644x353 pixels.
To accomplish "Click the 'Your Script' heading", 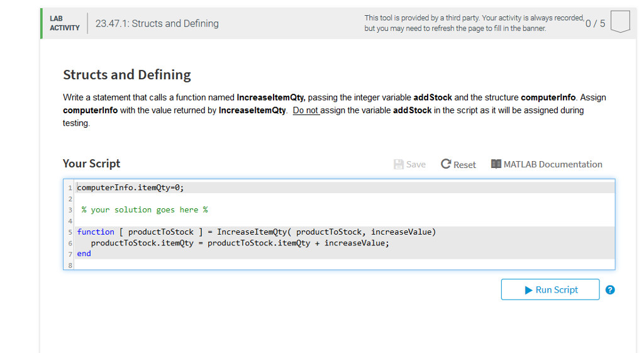I will tap(92, 164).
